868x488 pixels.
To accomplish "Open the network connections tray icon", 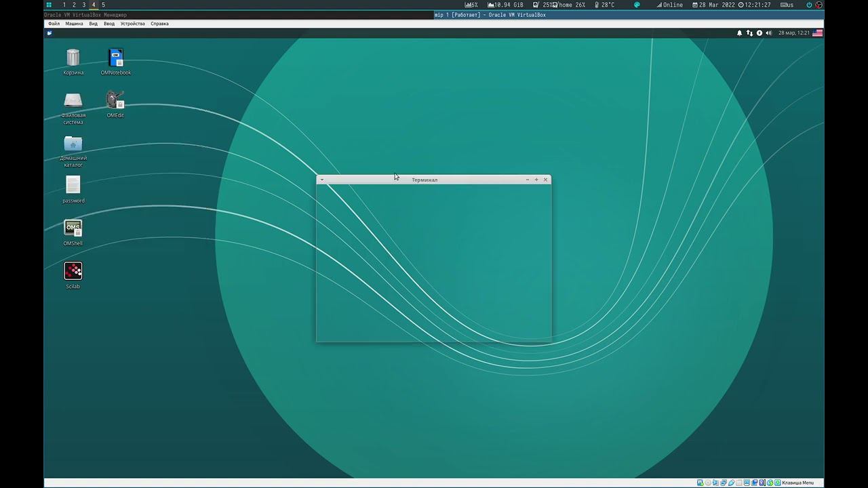I will click(x=749, y=33).
